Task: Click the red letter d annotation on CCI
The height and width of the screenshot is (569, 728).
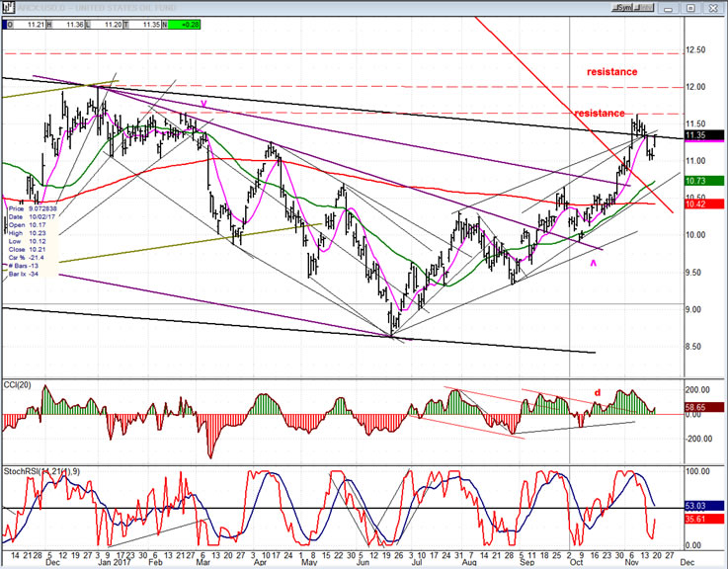Action: 597,393
